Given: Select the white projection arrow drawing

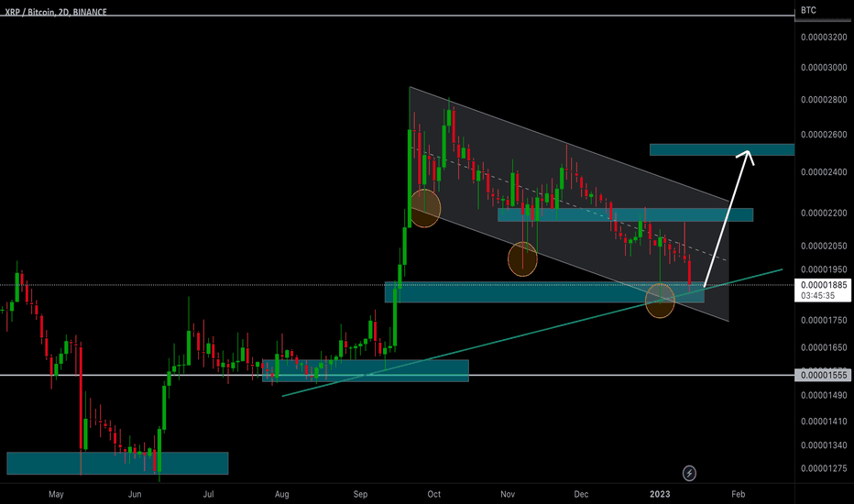Looking at the screenshot, I should 728,218.
